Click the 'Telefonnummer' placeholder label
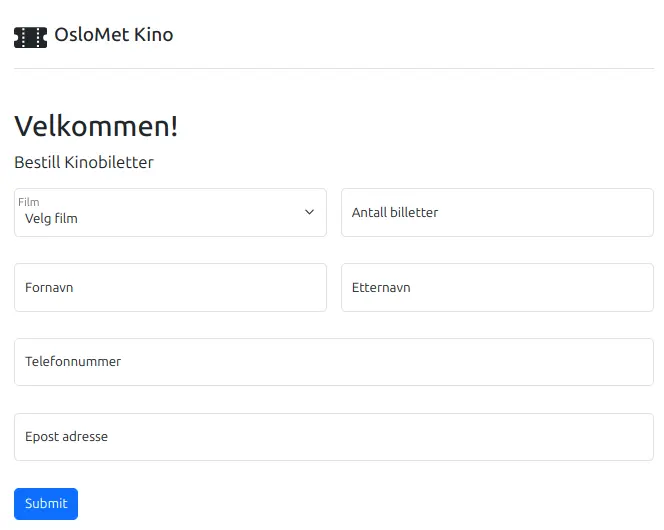 click(73, 362)
